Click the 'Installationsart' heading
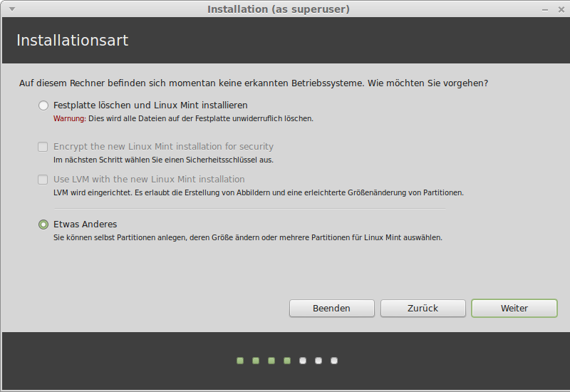570x392 pixels. coord(73,41)
